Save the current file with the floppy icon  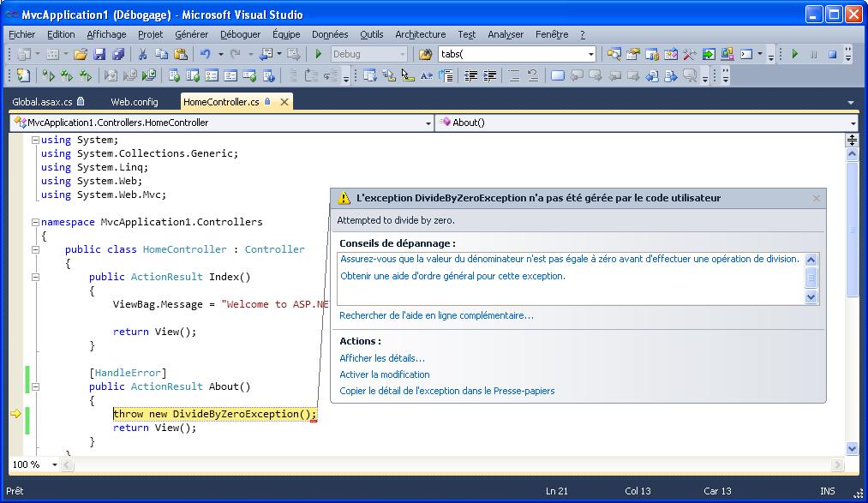99,54
